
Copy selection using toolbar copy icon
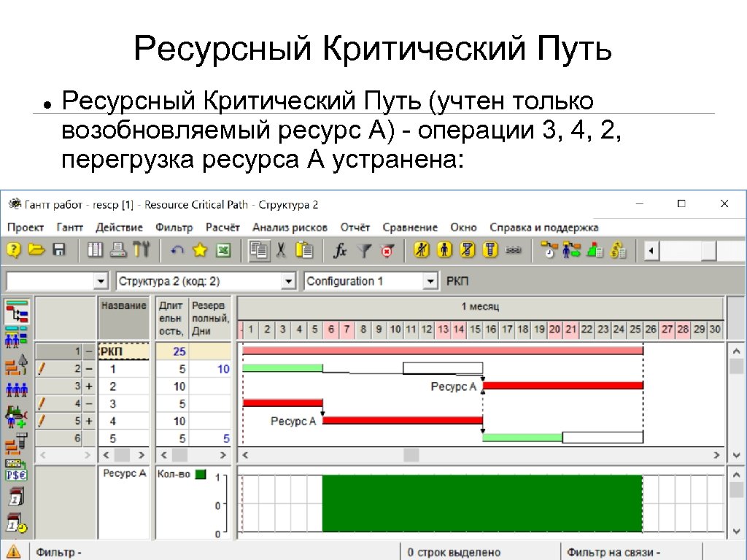click(x=259, y=250)
